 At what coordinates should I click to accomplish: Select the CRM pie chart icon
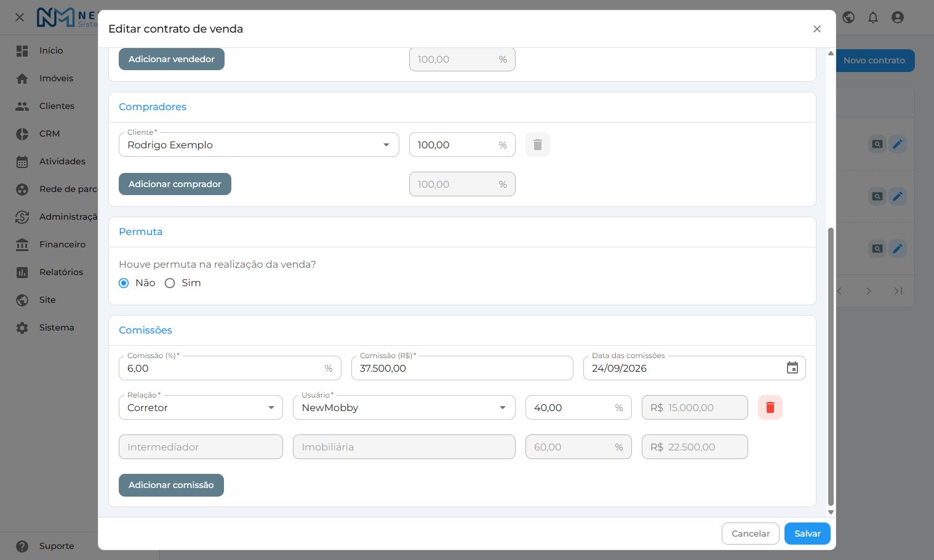click(x=22, y=134)
